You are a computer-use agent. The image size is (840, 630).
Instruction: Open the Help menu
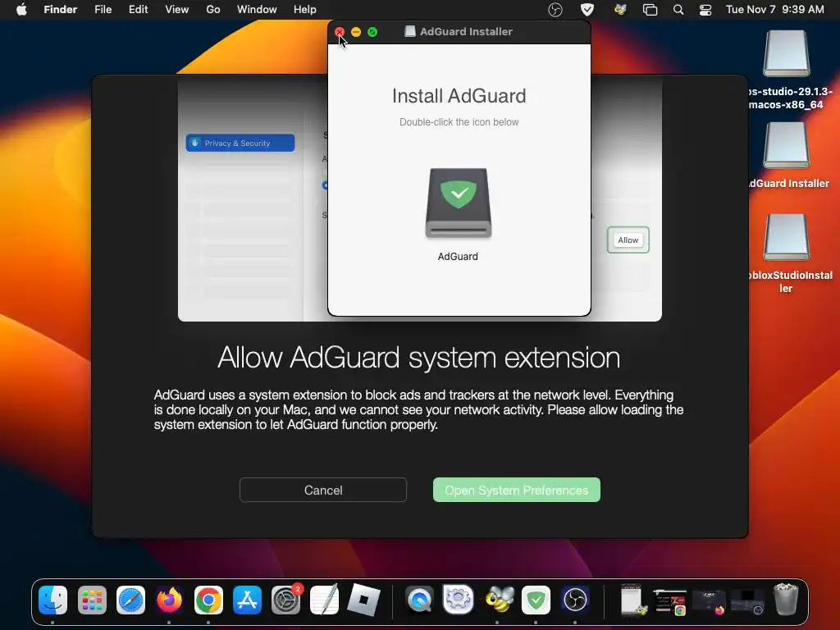(x=305, y=10)
